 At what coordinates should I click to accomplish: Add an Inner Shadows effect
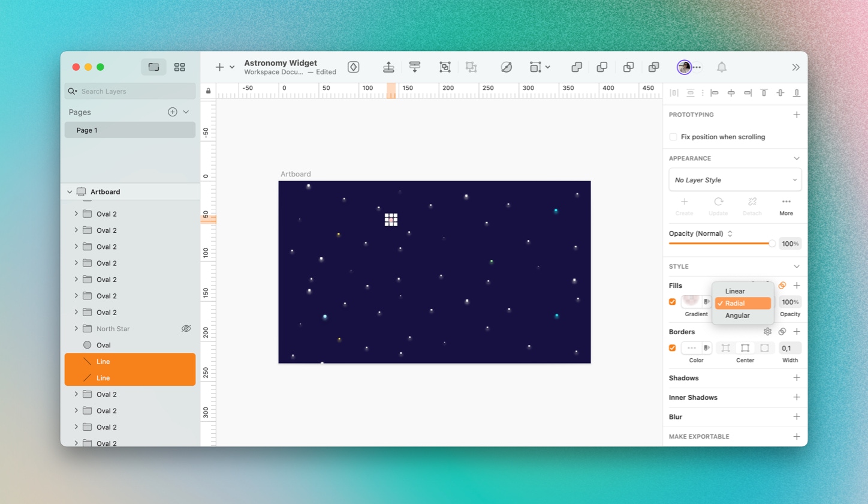797,397
